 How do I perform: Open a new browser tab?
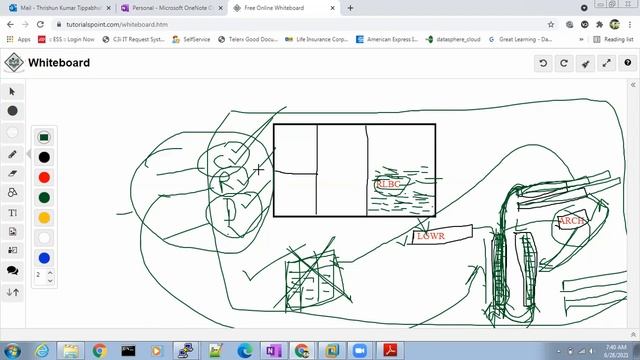350,8
